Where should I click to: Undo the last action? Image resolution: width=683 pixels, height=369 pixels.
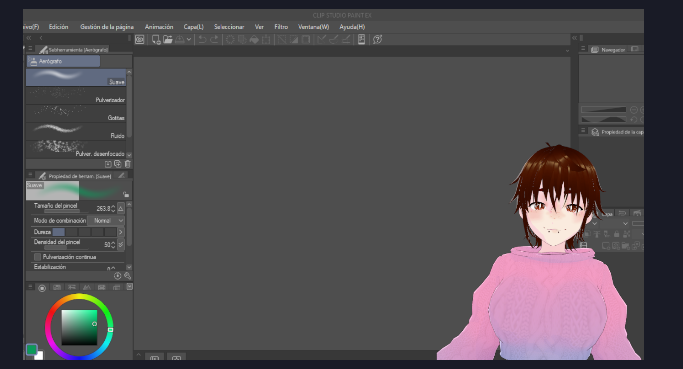tap(202, 40)
